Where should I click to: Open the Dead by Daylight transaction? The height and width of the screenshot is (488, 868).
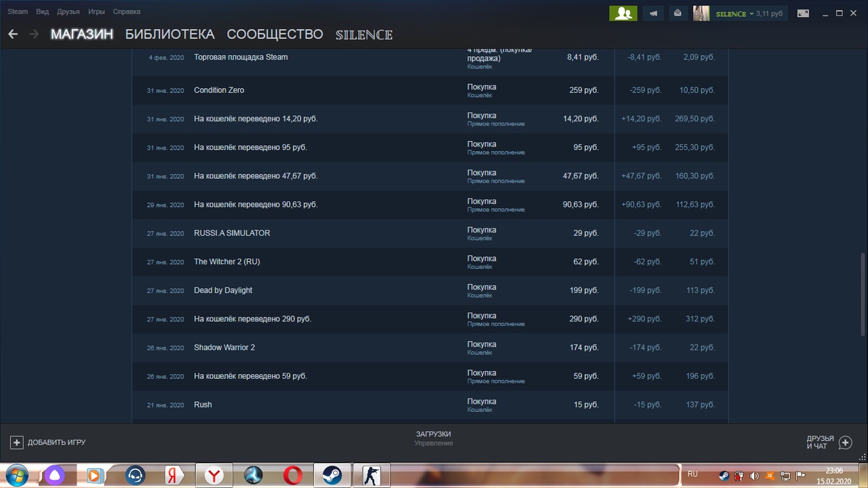coord(223,290)
